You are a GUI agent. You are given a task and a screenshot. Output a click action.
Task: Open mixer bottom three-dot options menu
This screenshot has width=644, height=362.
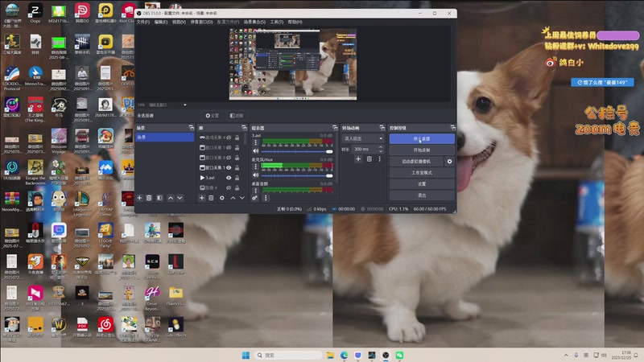pos(266,198)
